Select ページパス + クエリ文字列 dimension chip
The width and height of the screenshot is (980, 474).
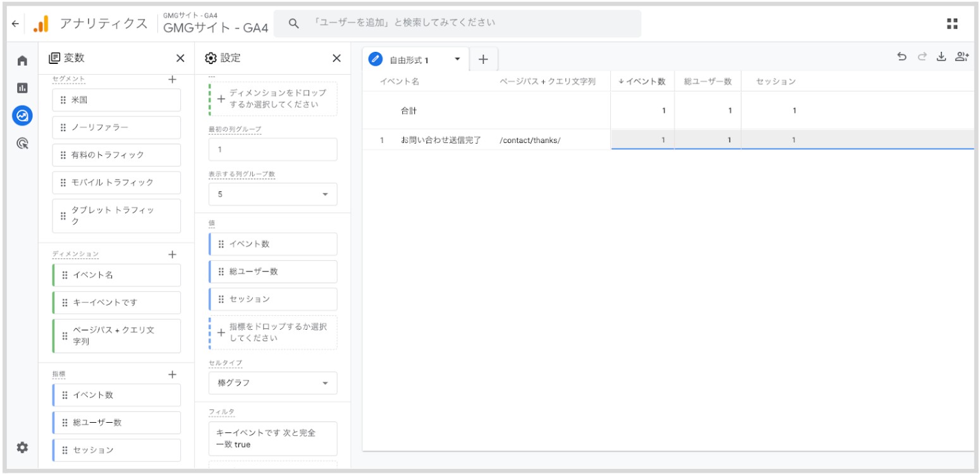pos(116,336)
